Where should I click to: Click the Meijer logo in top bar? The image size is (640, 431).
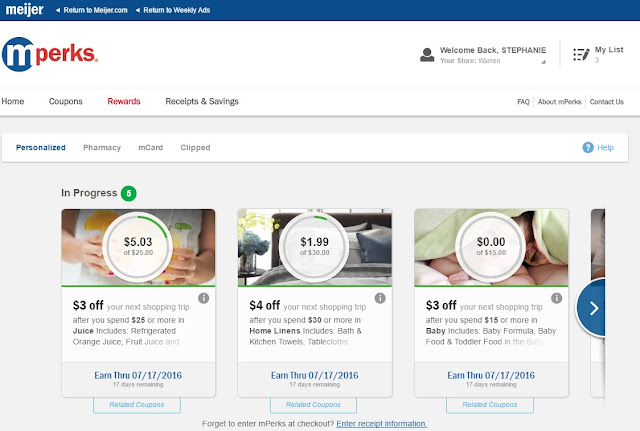click(x=24, y=9)
